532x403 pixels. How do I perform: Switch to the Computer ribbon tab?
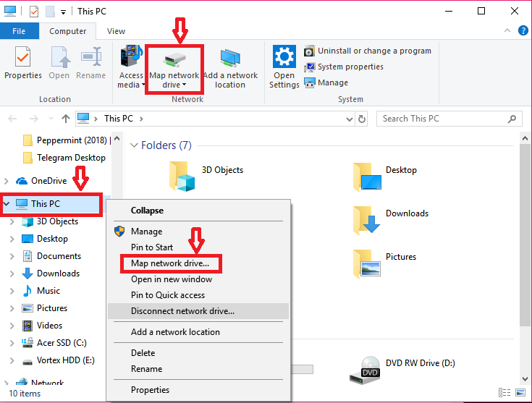pos(67,31)
